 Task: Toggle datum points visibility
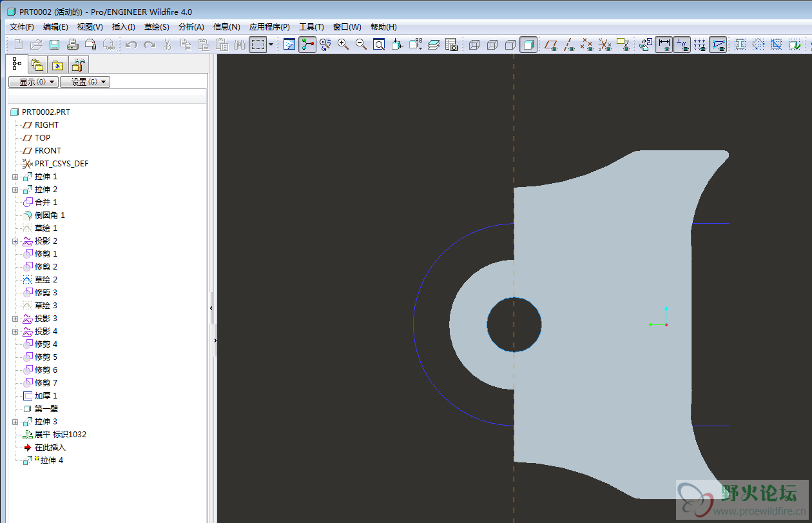click(587, 44)
